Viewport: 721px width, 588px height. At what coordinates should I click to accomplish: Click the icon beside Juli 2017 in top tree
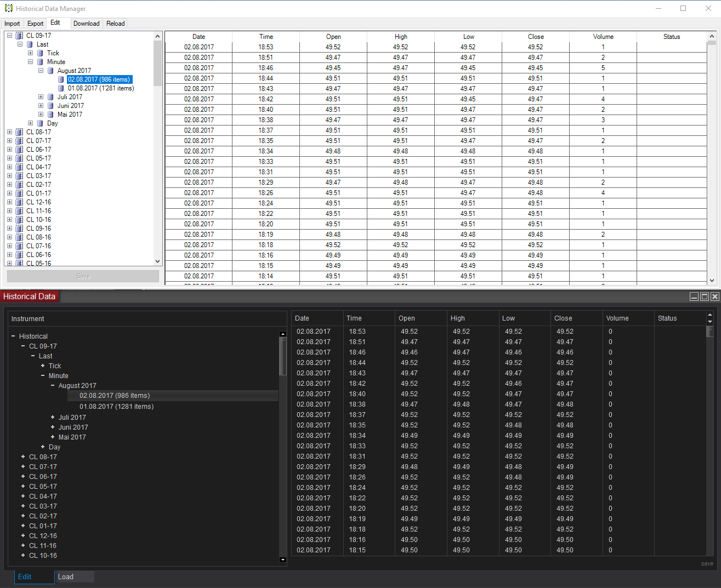50,97
